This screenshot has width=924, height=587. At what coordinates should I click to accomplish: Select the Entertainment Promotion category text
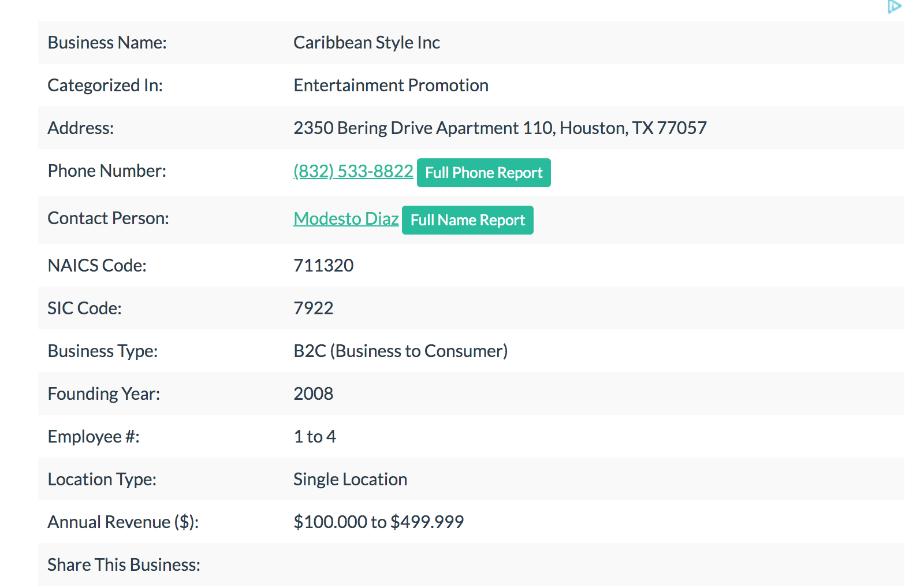tap(390, 86)
